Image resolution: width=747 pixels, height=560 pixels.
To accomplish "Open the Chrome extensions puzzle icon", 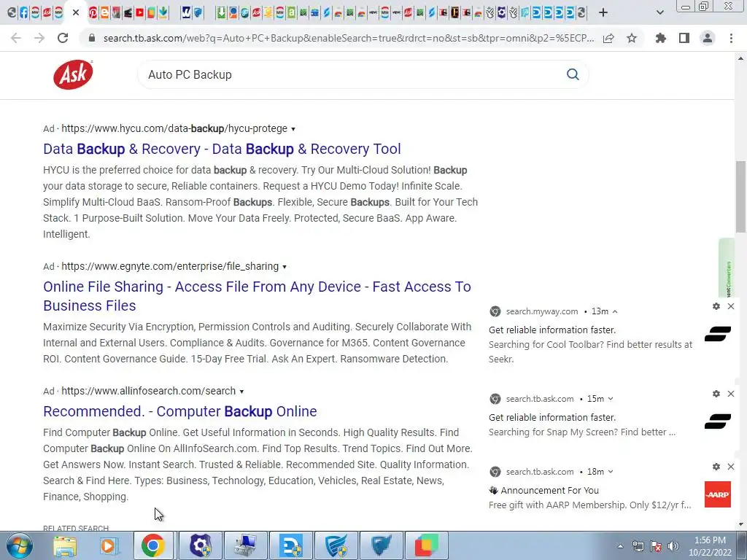I will (660, 38).
